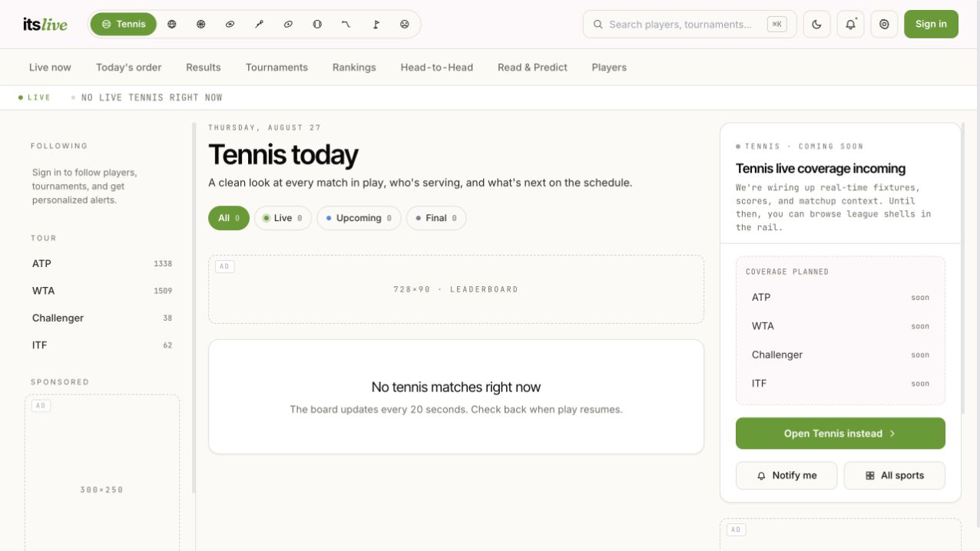Click the LIVE indicator in the ticker

coord(35,97)
